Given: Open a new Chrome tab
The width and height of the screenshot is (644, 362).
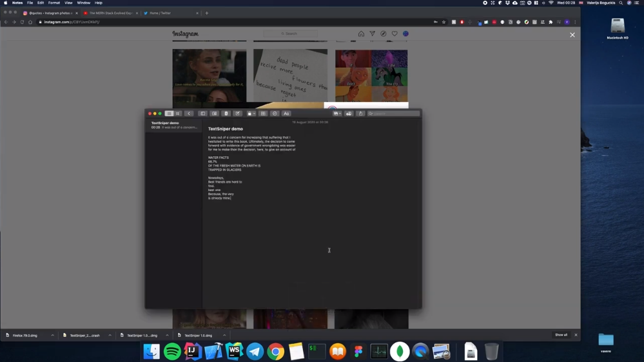Looking at the screenshot, I should (x=206, y=13).
